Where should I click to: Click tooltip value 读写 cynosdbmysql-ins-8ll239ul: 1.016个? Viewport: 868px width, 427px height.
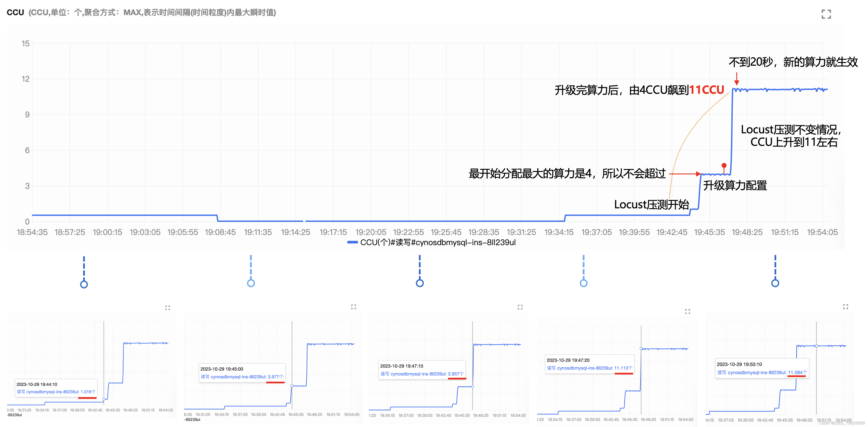tap(56, 392)
